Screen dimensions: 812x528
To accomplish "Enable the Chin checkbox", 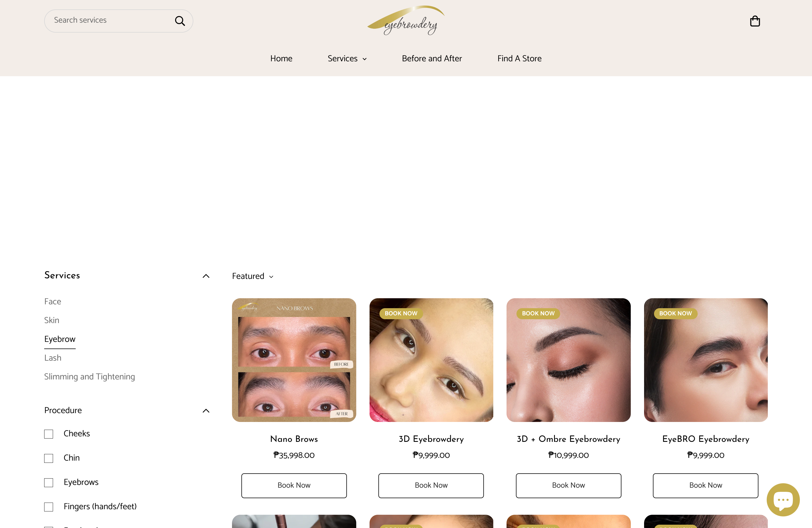I will pyautogui.click(x=48, y=458).
